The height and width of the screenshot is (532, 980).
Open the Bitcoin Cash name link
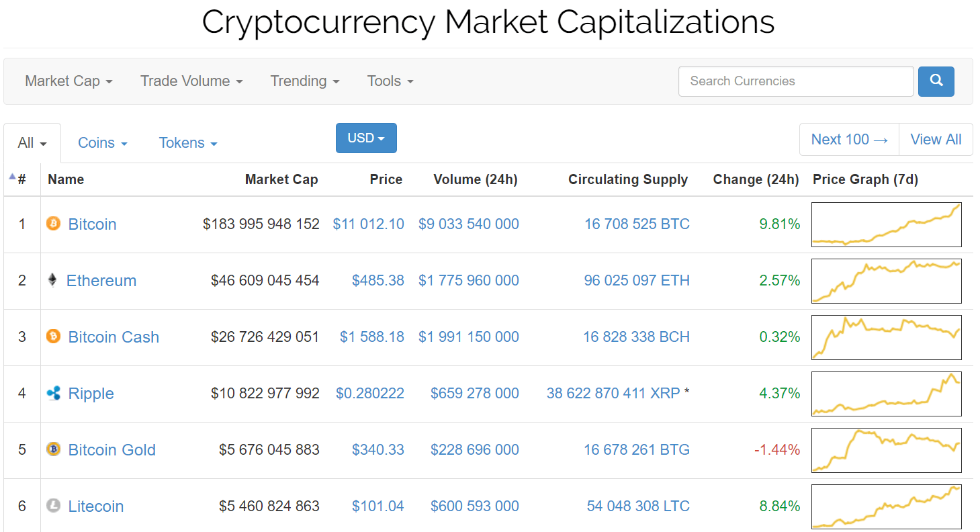(x=114, y=337)
